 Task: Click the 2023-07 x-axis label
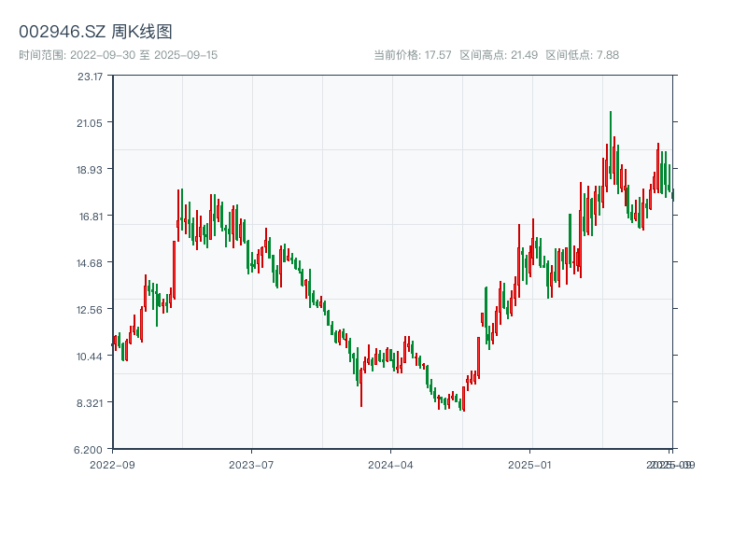251,464
